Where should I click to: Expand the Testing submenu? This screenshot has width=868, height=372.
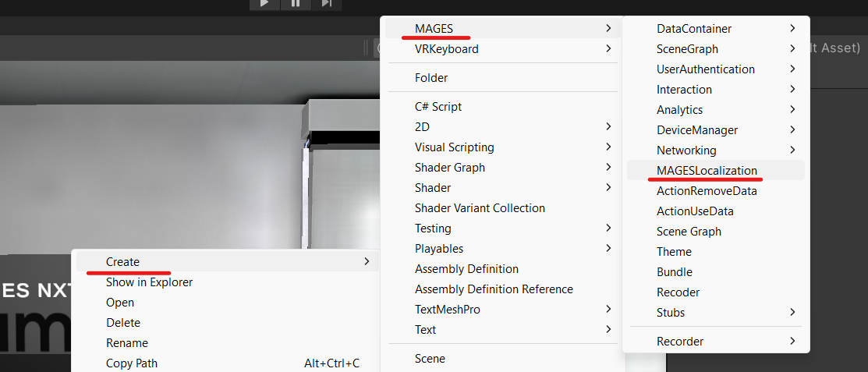point(503,228)
